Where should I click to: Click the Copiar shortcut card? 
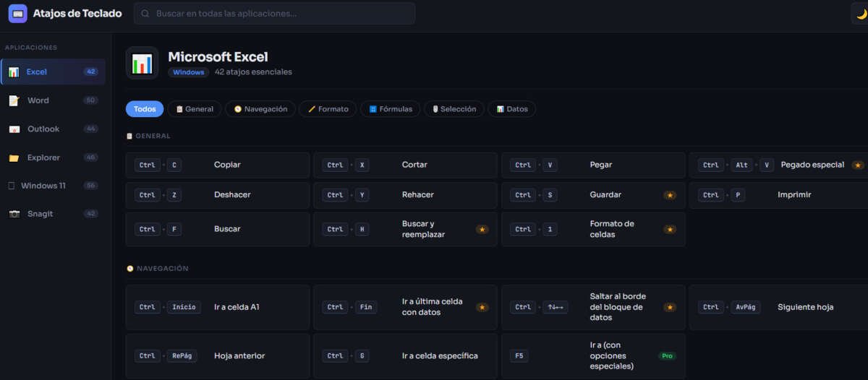tap(217, 165)
